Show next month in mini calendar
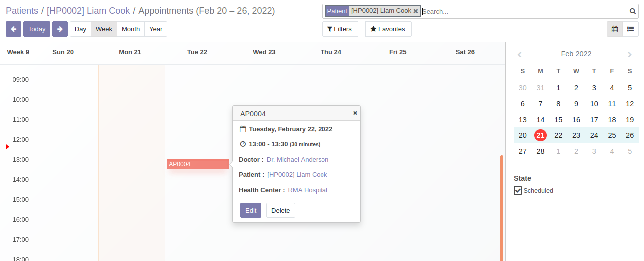 pyautogui.click(x=630, y=54)
